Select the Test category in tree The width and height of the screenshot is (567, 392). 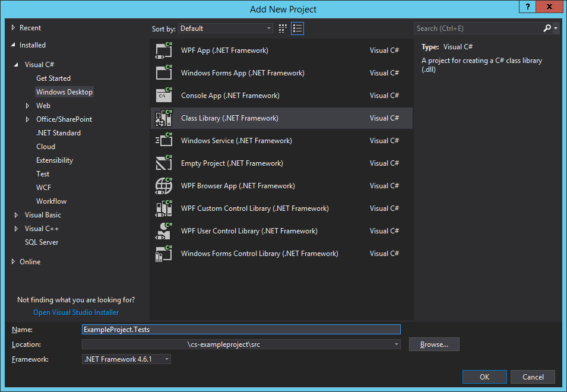point(43,174)
